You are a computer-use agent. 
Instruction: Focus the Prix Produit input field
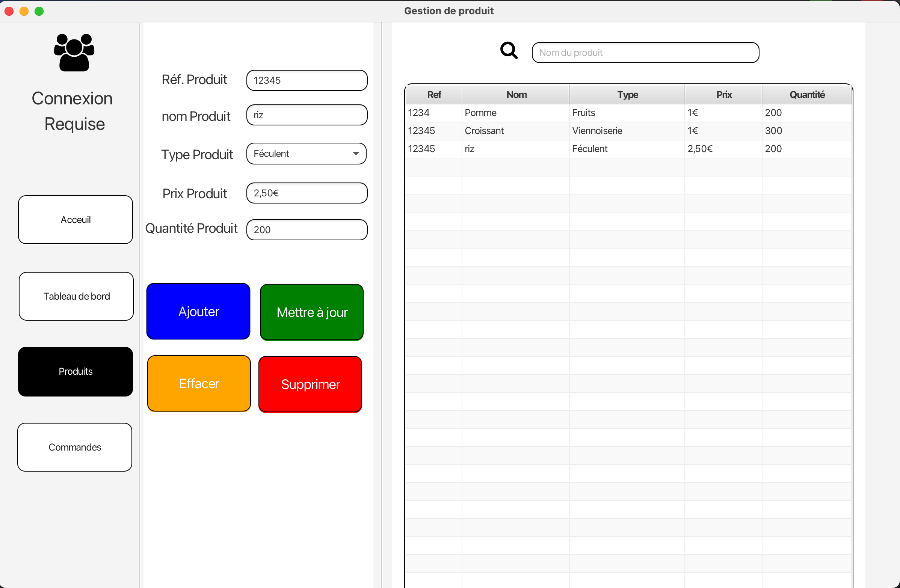point(307,193)
